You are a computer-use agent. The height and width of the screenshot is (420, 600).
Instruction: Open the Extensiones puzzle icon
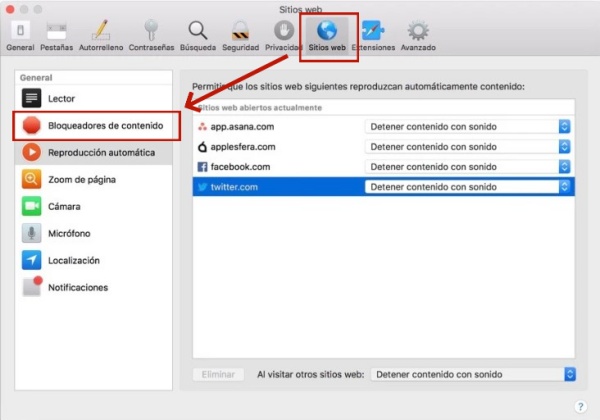pyautogui.click(x=373, y=31)
